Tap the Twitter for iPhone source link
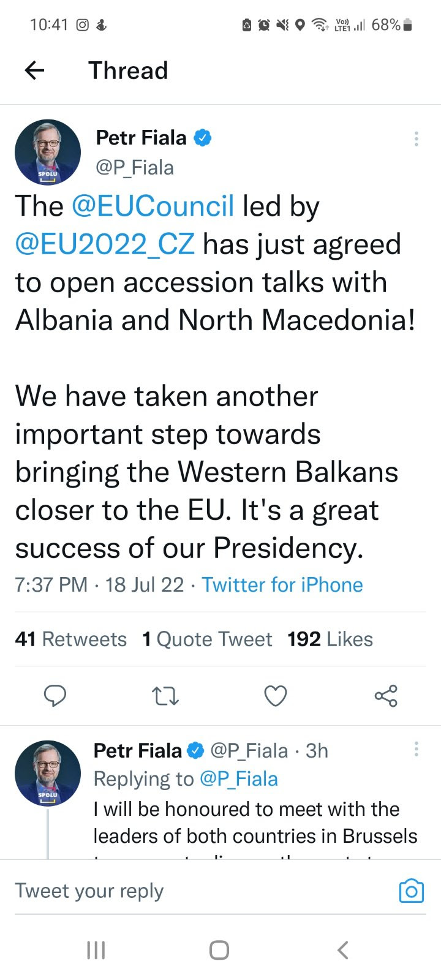 point(282,585)
